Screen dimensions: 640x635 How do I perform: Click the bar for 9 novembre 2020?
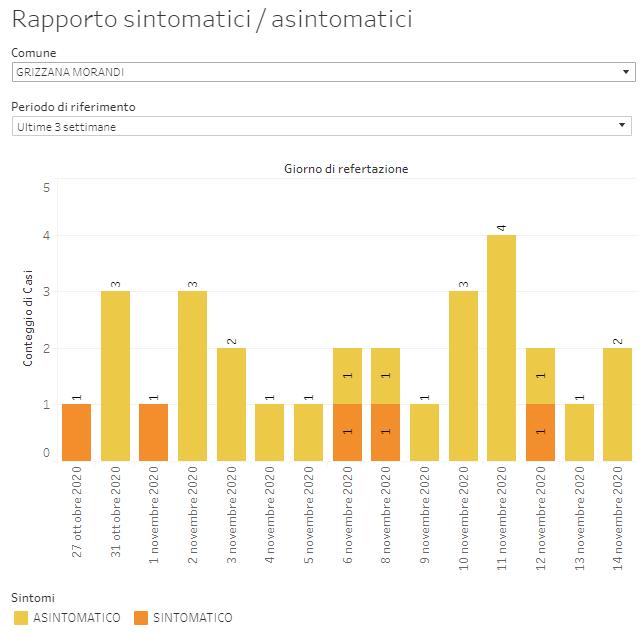click(x=424, y=432)
